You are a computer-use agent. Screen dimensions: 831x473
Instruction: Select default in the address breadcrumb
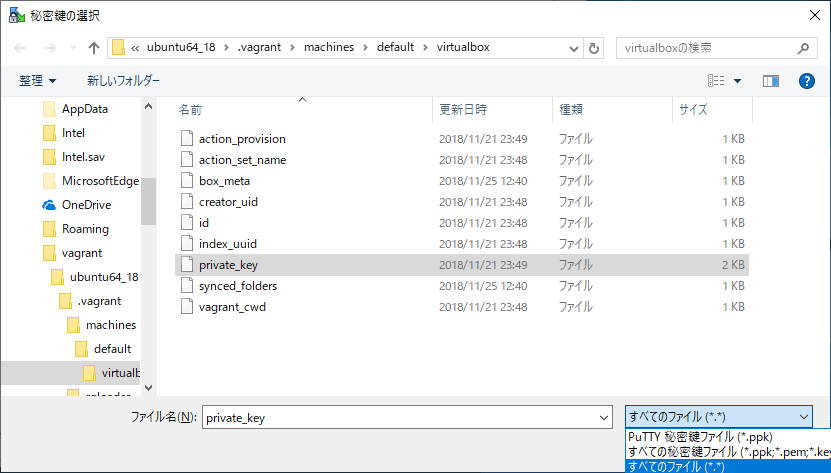click(x=395, y=47)
